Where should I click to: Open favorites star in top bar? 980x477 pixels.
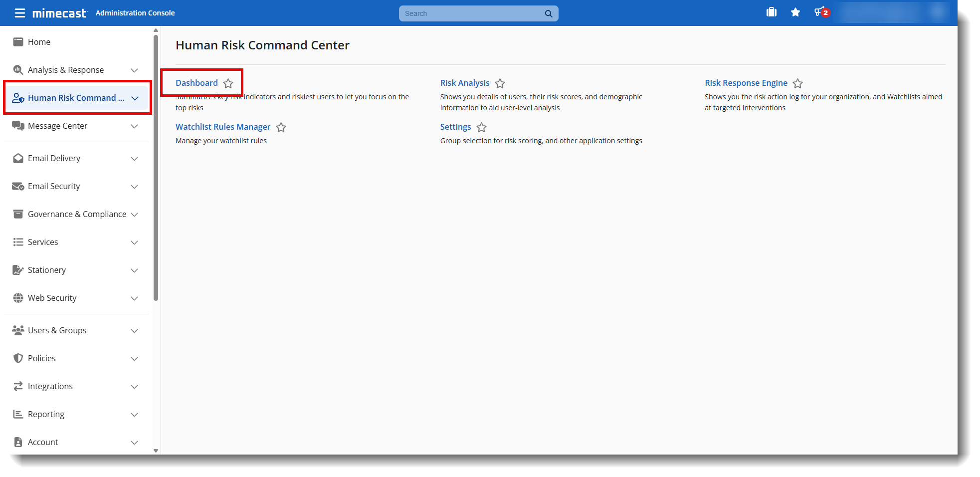[795, 12]
